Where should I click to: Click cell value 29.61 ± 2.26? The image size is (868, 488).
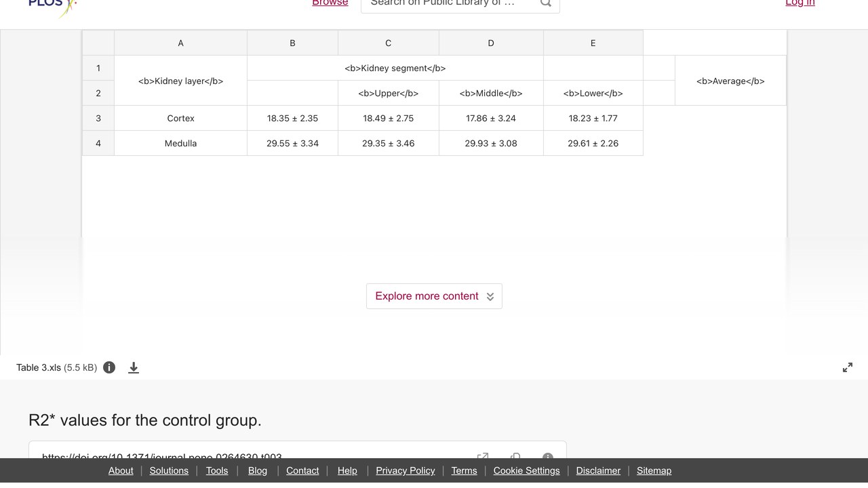tap(593, 143)
